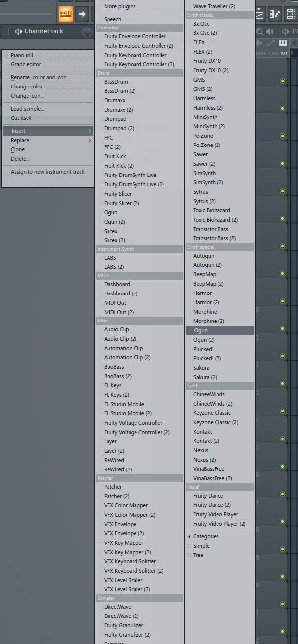Open the Channel rack view toolbar icon
The height and width of the screenshot is (644, 298).
coord(290,14)
